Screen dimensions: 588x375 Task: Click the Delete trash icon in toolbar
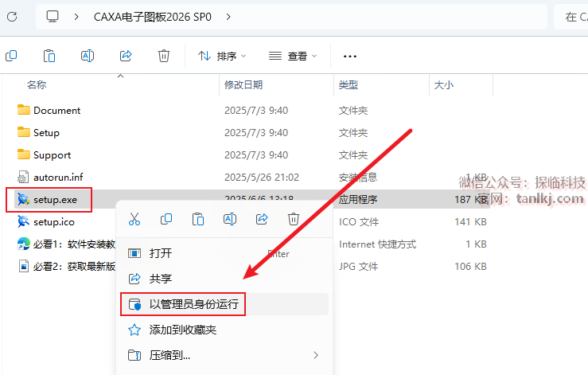point(164,56)
